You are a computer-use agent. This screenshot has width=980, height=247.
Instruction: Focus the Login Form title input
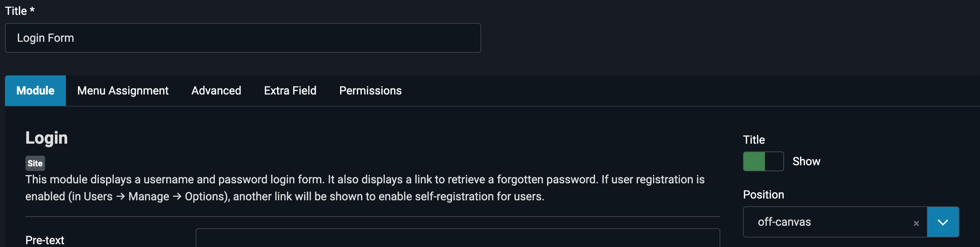(243, 38)
